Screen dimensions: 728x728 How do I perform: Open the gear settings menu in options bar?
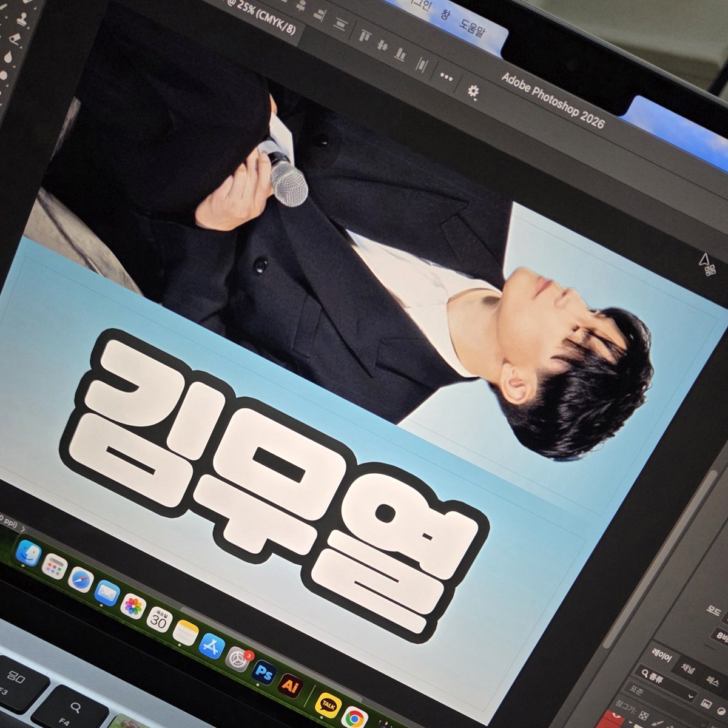473,92
